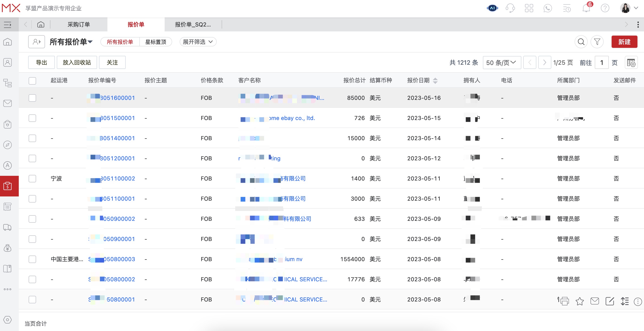The width and height of the screenshot is (644, 331).
Task: Open the AI assistant from the top bar
Action: (x=492, y=8)
